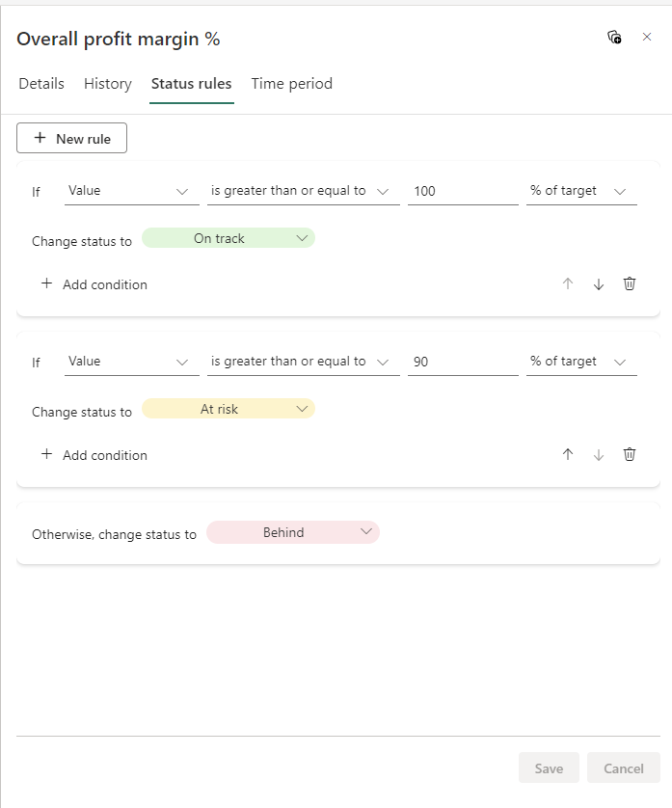Move the At risk rule up with arrow
672x808 pixels.
coord(568,454)
